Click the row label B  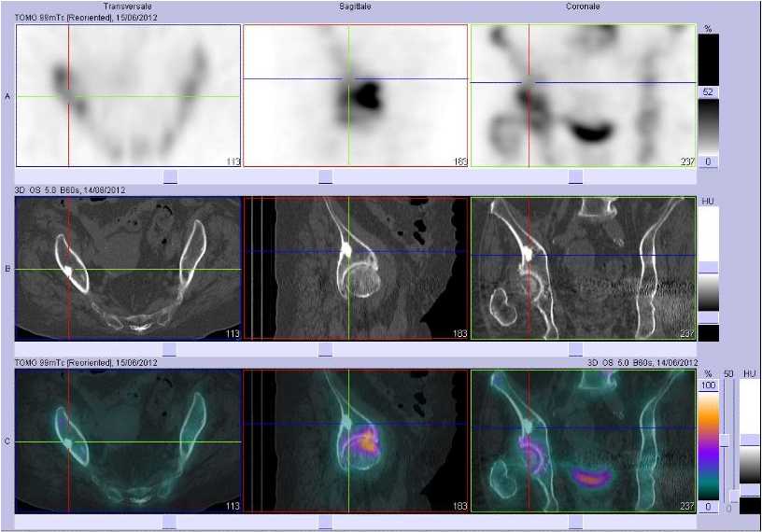(x=7, y=269)
